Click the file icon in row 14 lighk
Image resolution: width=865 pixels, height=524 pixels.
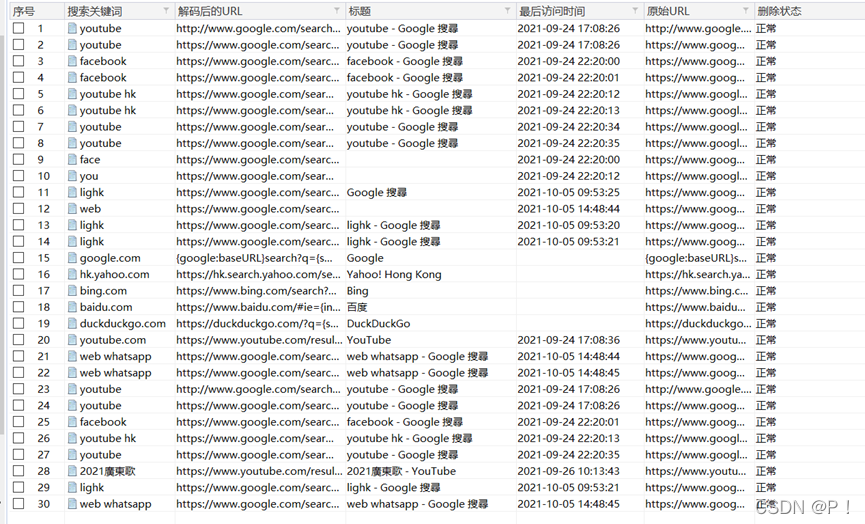pos(72,241)
